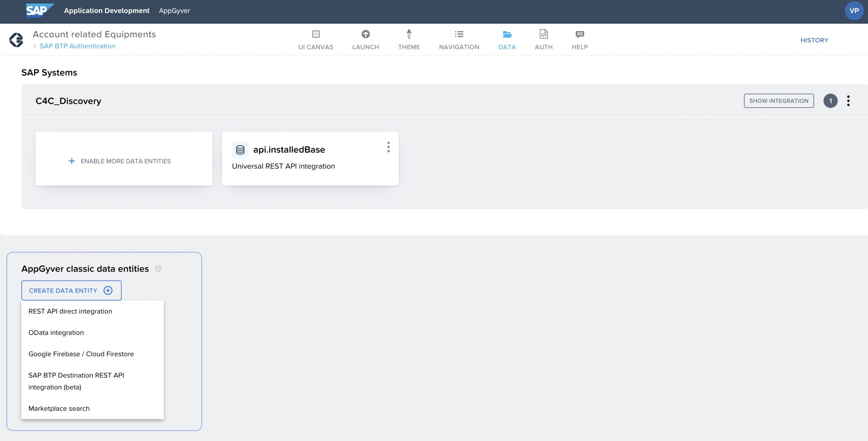Click the SAP logo
This screenshot has height=441, width=868.
(x=38, y=10)
